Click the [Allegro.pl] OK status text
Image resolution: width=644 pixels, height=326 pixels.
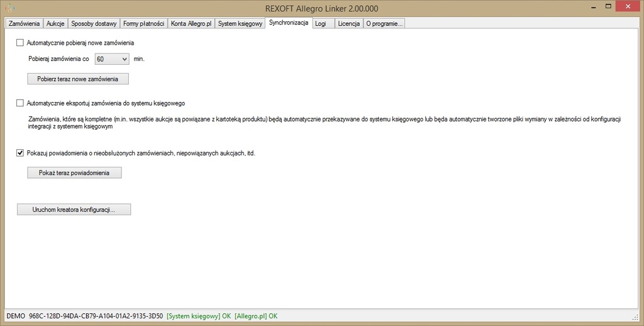click(256, 316)
